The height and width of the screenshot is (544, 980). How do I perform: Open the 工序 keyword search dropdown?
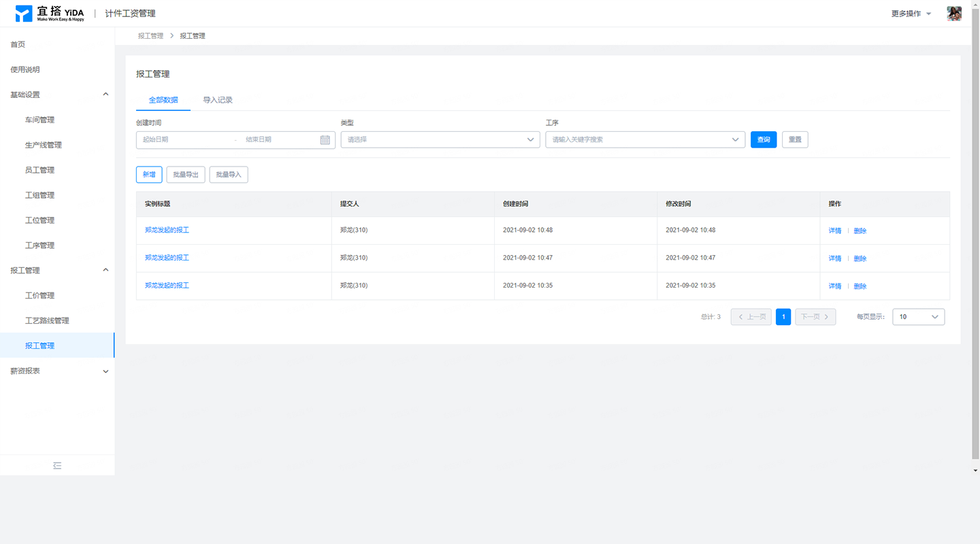tap(645, 139)
